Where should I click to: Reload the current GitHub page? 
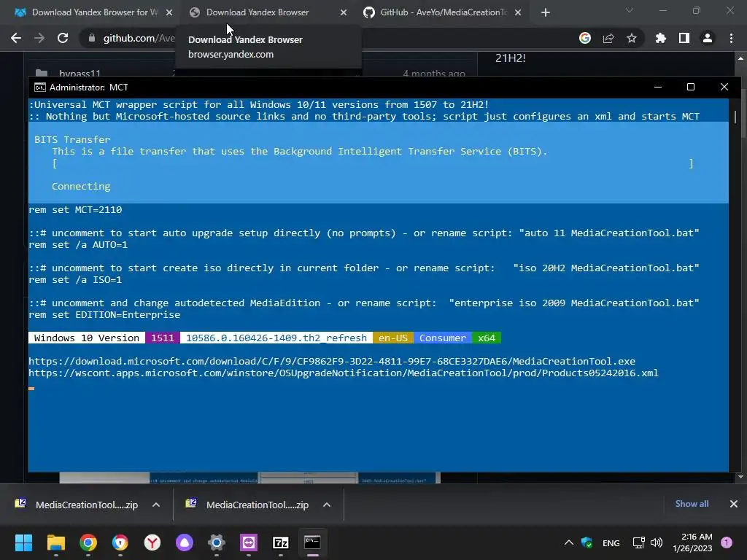tap(63, 38)
